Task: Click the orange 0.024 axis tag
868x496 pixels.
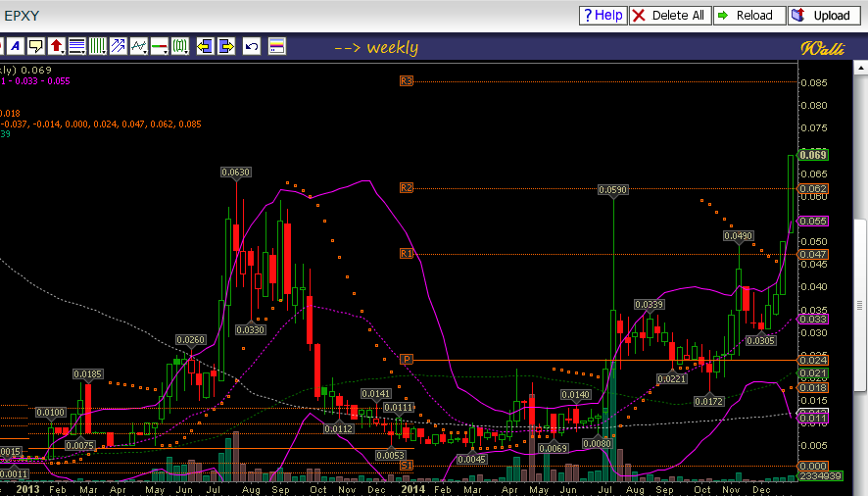Action: [x=812, y=360]
